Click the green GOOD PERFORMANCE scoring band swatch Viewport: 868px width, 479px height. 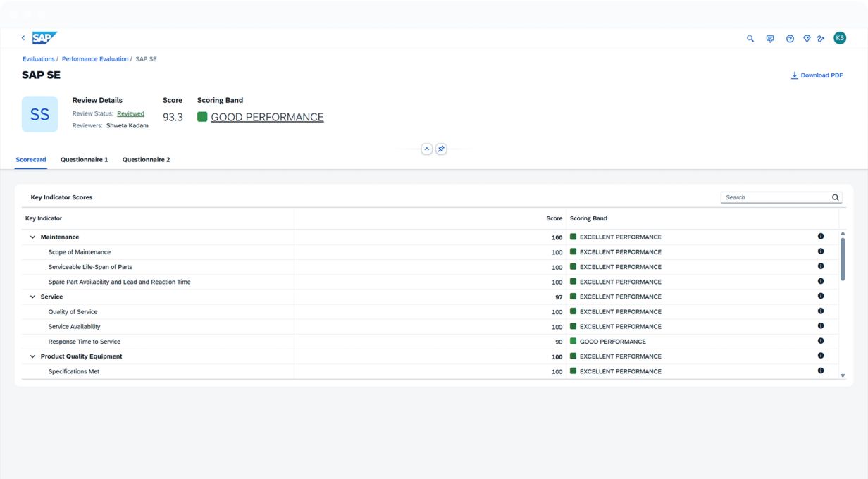[202, 117]
